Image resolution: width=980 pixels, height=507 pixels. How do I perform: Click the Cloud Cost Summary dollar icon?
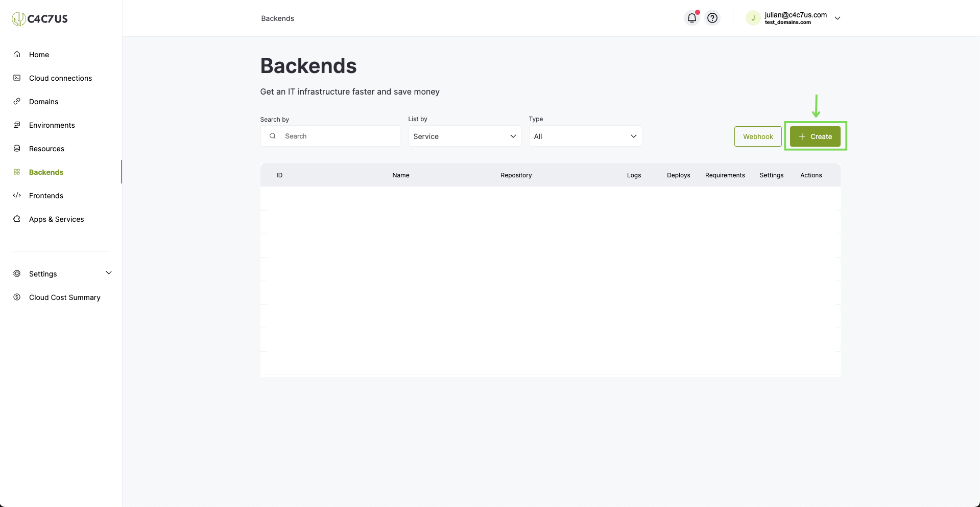tap(17, 297)
